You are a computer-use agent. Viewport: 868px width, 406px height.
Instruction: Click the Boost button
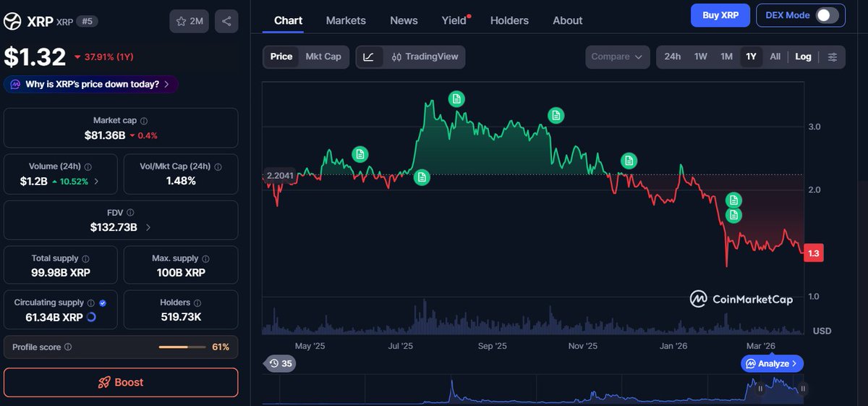[x=121, y=382]
